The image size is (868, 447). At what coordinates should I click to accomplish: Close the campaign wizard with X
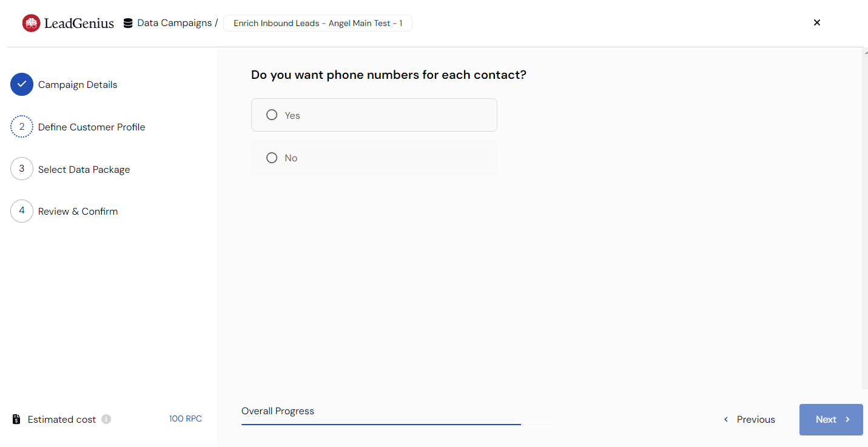817,22
